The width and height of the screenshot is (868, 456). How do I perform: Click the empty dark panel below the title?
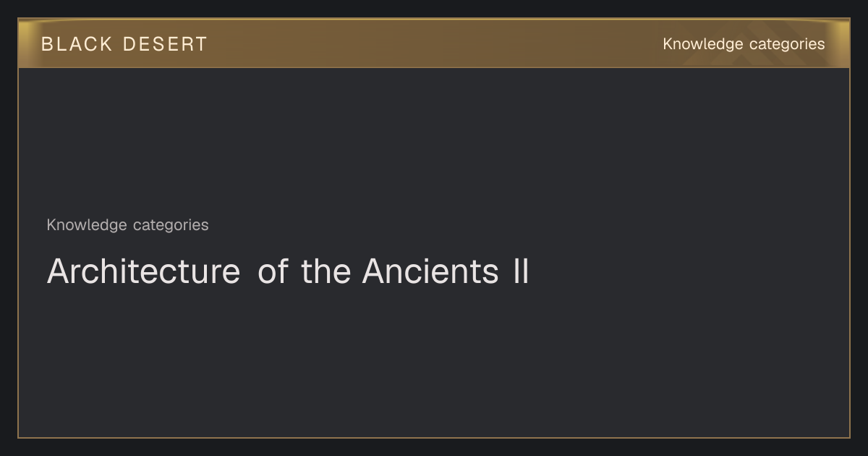(434, 362)
